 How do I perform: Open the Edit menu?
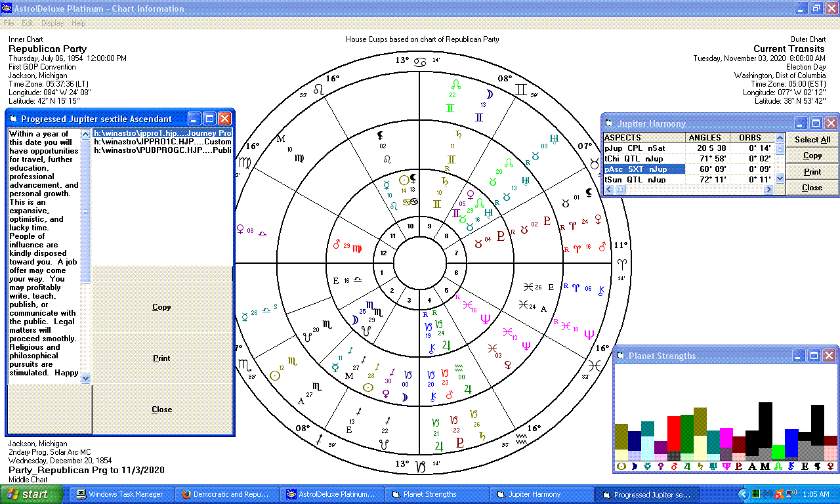28,23
